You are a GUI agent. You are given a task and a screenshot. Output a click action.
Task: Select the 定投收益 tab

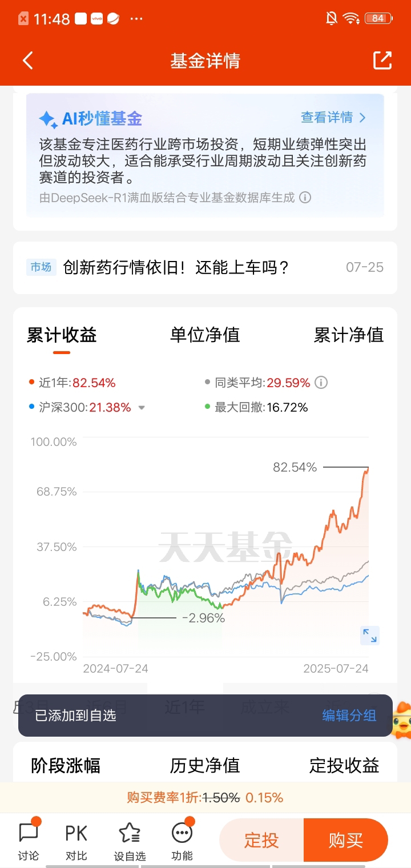(x=344, y=765)
